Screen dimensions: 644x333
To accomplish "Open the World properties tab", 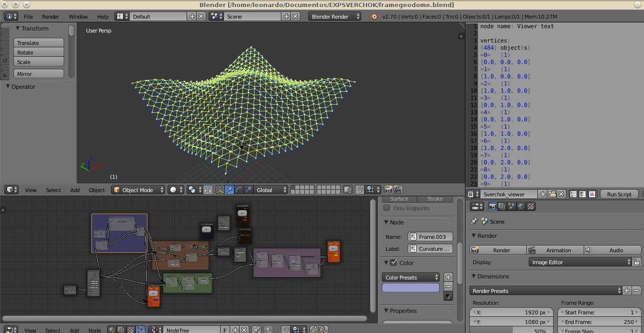I will [522, 206].
